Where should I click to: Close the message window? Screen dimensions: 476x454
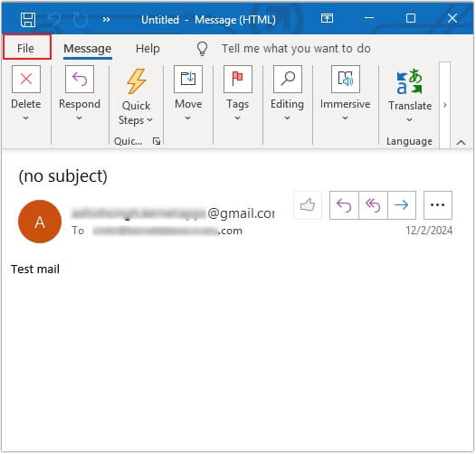click(452, 18)
